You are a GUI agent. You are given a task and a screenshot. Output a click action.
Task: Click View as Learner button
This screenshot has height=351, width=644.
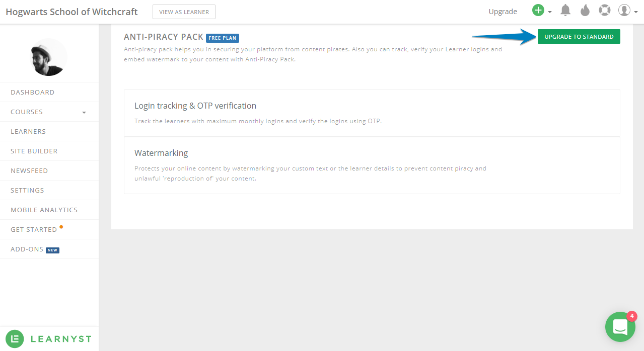click(x=184, y=12)
